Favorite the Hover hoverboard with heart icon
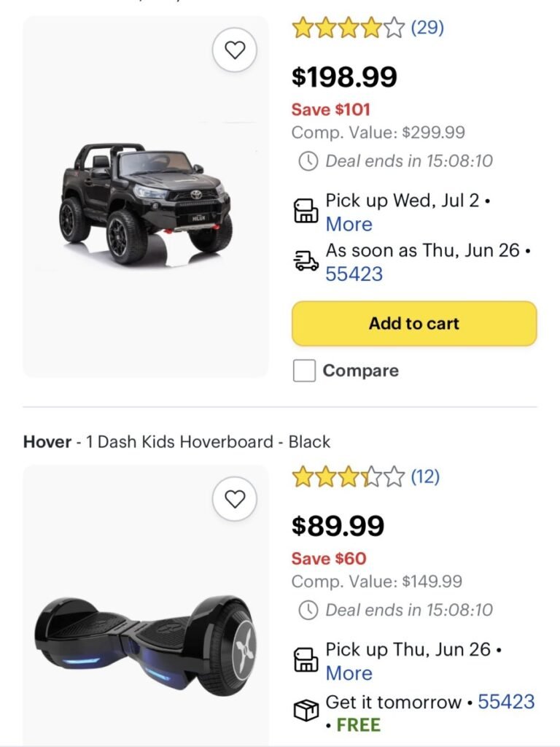The image size is (560, 747). coord(234,499)
